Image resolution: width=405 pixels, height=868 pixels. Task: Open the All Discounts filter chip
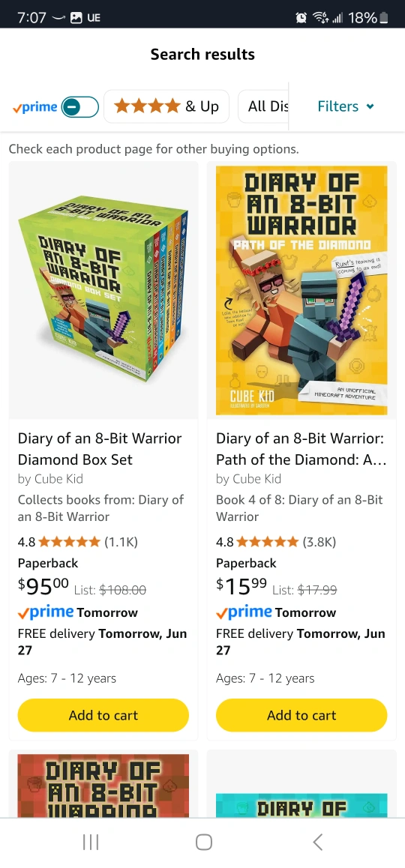tap(264, 106)
